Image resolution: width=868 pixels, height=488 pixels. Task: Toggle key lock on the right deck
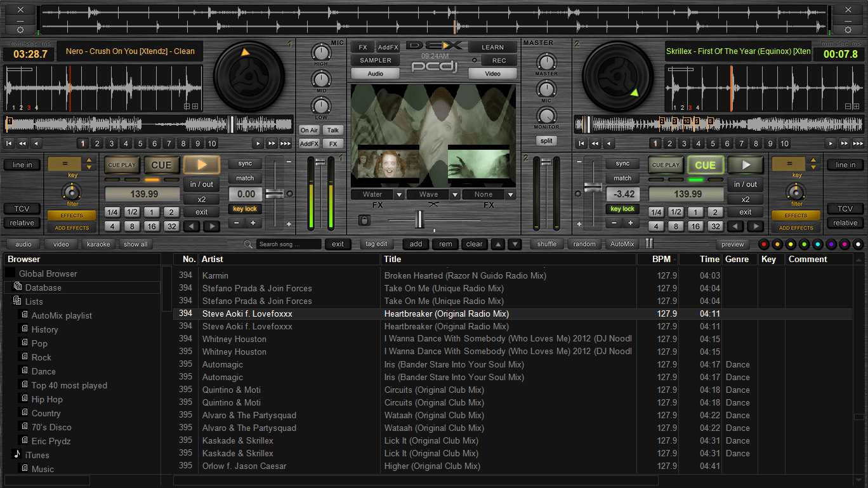622,208
